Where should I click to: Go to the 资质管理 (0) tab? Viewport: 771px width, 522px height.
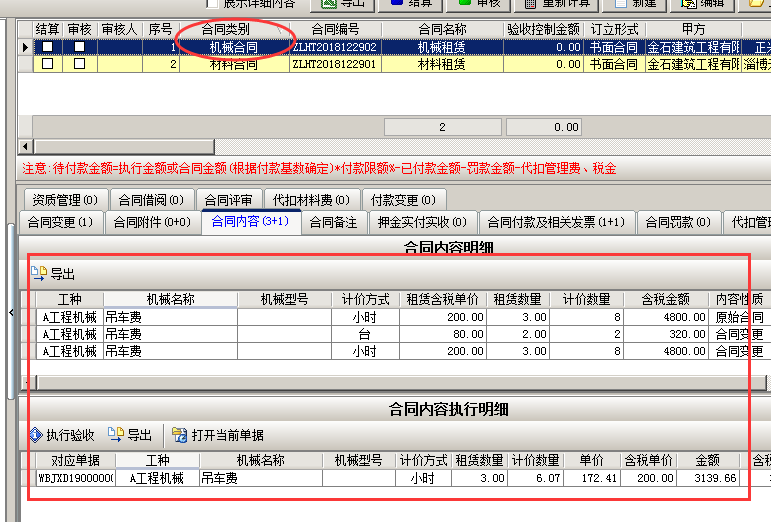pos(64,200)
